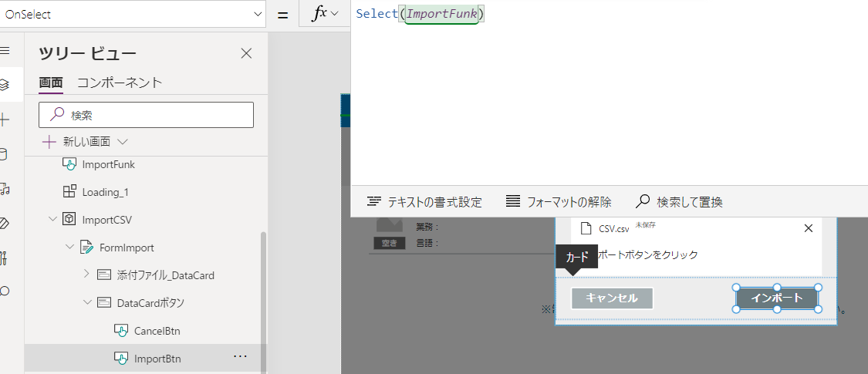
Task: Collapse the DataCardボタン node
Action: (87, 302)
